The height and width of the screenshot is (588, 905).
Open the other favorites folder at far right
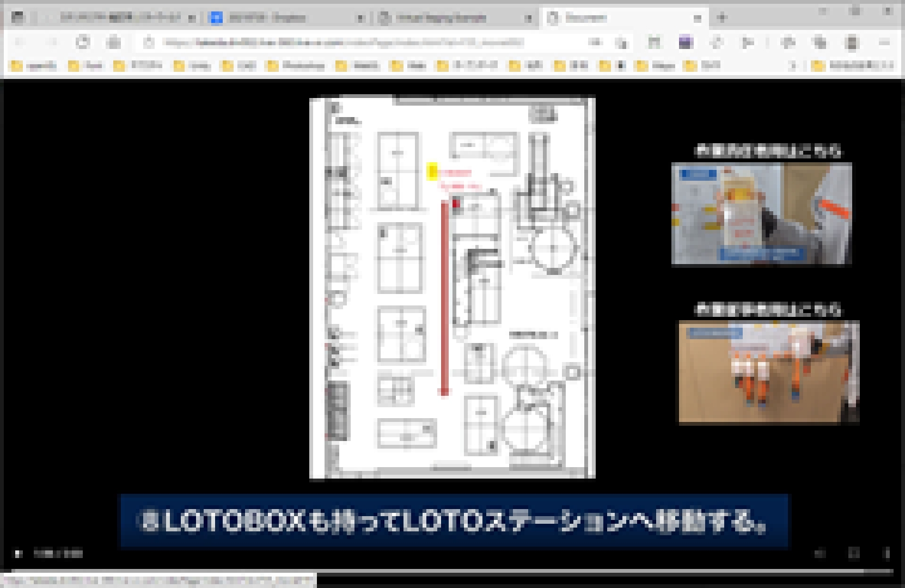tap(853, 66)
